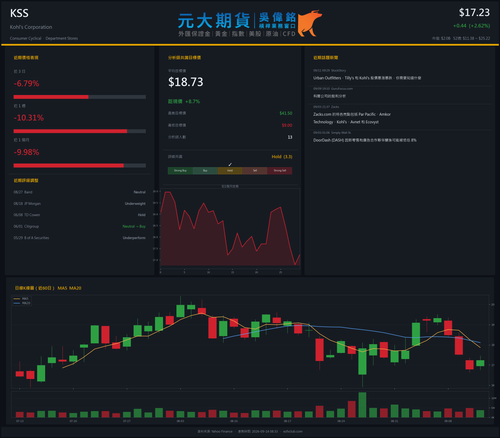This screenshot has height=438, width=500.
Task: Click the $41.50 highest target price
Action: 286,113
